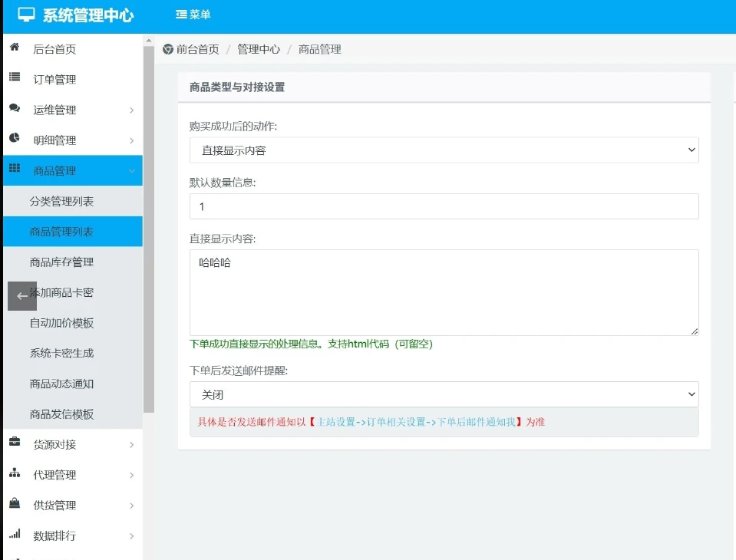Open the 下单后发送邮件提醒 dropdown

pos(444,394)
